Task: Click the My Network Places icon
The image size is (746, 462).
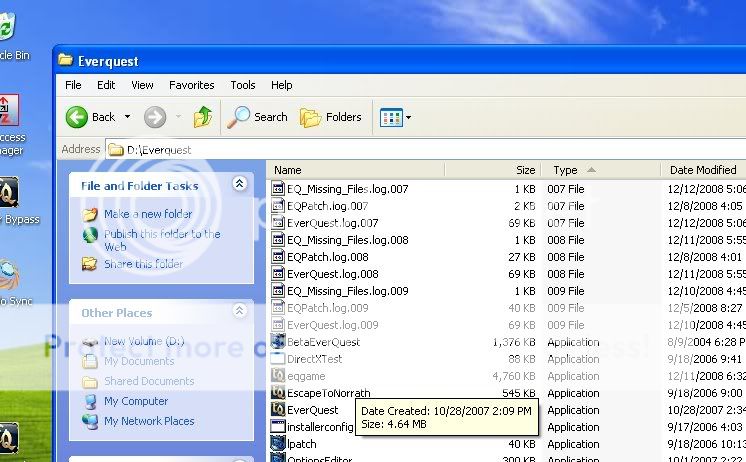Action: tap(89, 422)
